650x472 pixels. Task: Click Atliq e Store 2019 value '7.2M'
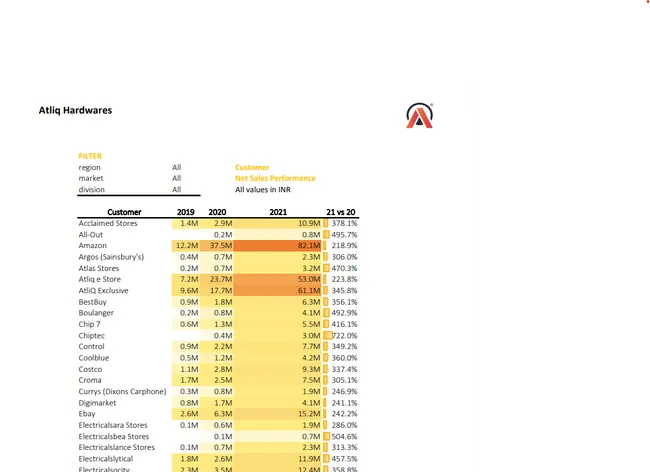click(x=189, y=279)
